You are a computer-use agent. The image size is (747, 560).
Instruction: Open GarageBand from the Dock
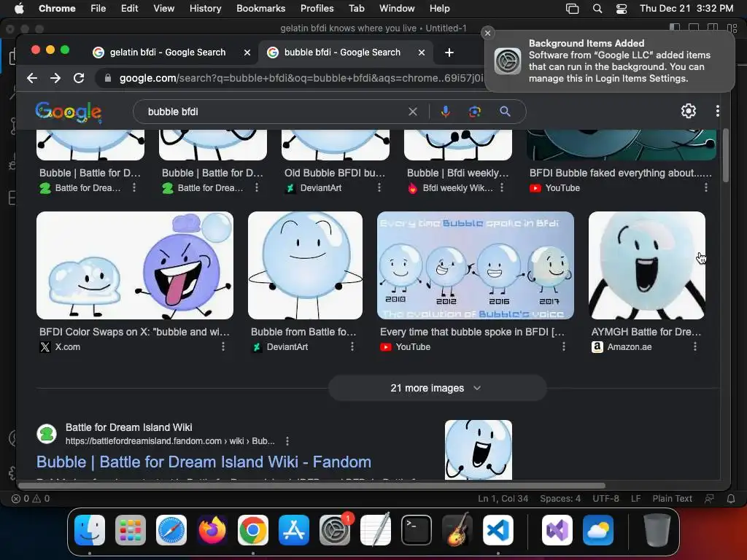point(457,530)
